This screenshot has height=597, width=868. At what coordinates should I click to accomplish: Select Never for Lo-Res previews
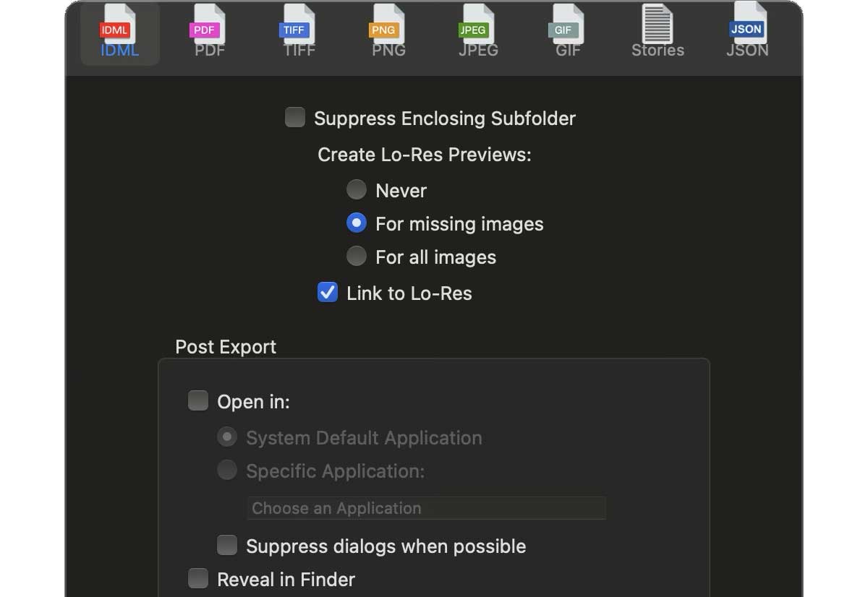tap(356, 189)
